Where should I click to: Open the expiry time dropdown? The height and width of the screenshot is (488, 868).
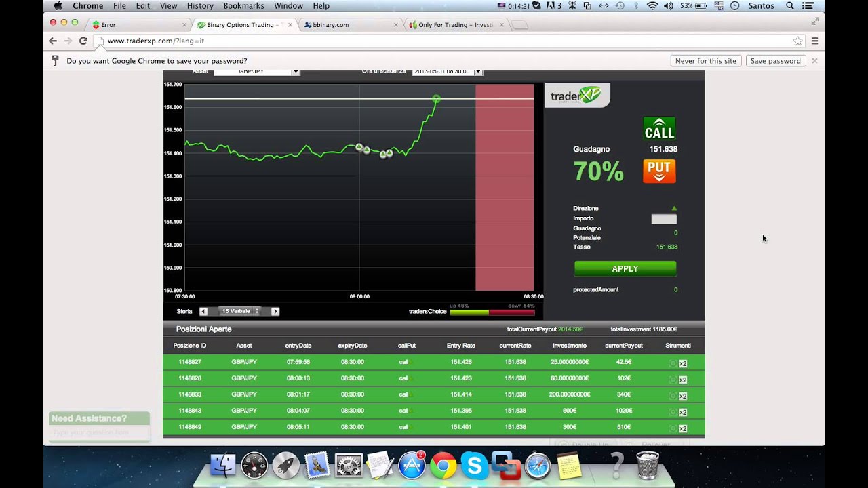pyautogui.click(x=447, y=71)
